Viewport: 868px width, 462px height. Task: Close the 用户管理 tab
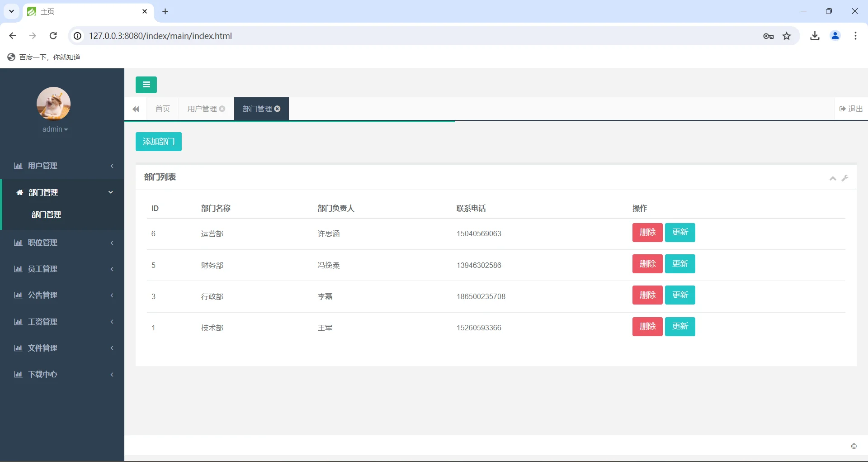pyautogui.click(x=222, y=109)
